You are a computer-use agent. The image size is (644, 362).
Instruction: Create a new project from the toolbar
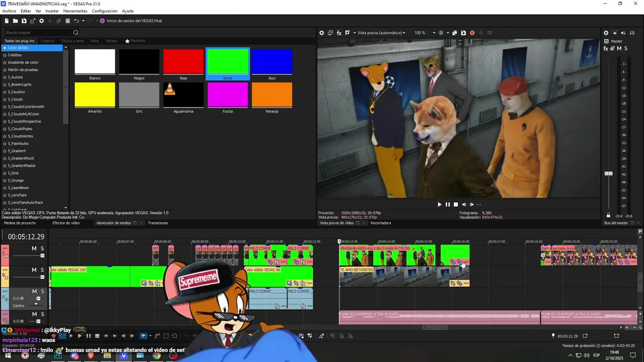pyautogui.click(x=7, y=21)
